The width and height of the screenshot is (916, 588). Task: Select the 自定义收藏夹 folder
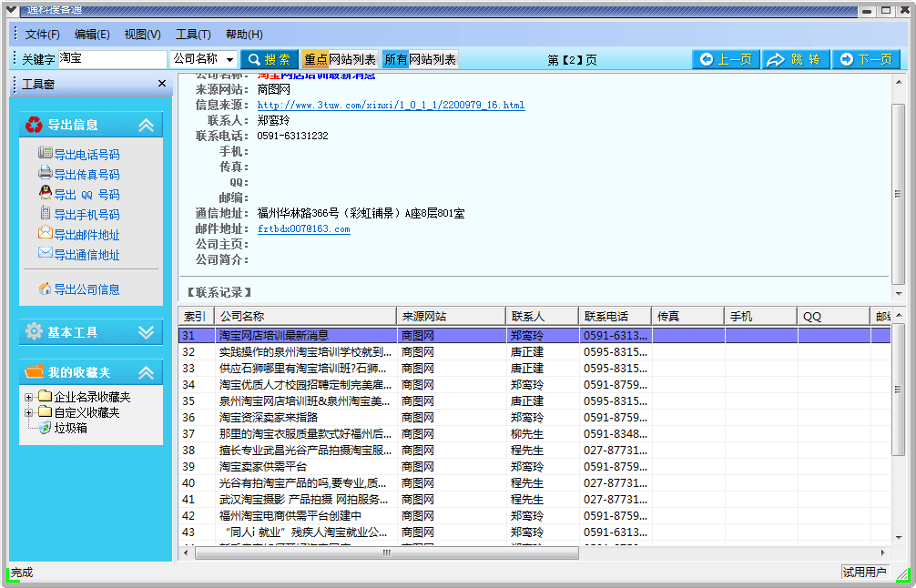pyautogui.click(x=87, y=412)
